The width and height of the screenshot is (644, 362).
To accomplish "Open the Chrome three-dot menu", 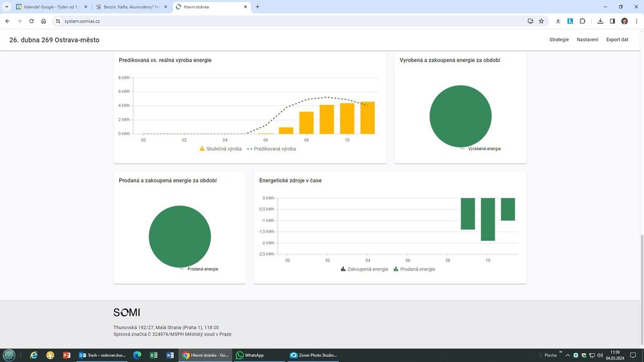I will [x=637, y=21].
